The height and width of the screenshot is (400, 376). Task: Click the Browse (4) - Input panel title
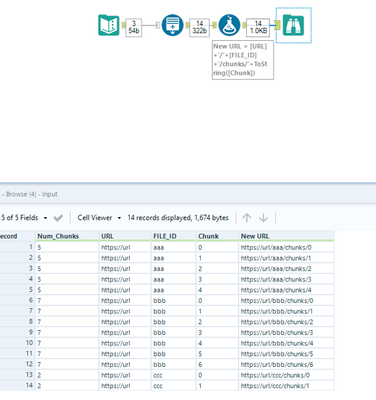point(30,194)
